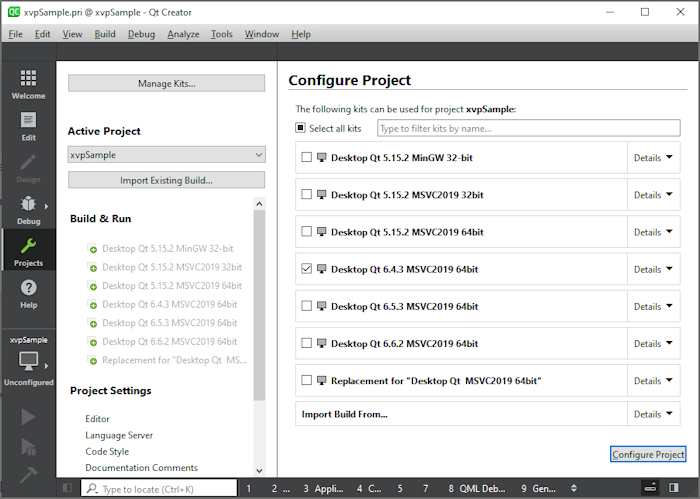
Task: Open output pane 8 QML Debugger Console
Action: [477, 489]
